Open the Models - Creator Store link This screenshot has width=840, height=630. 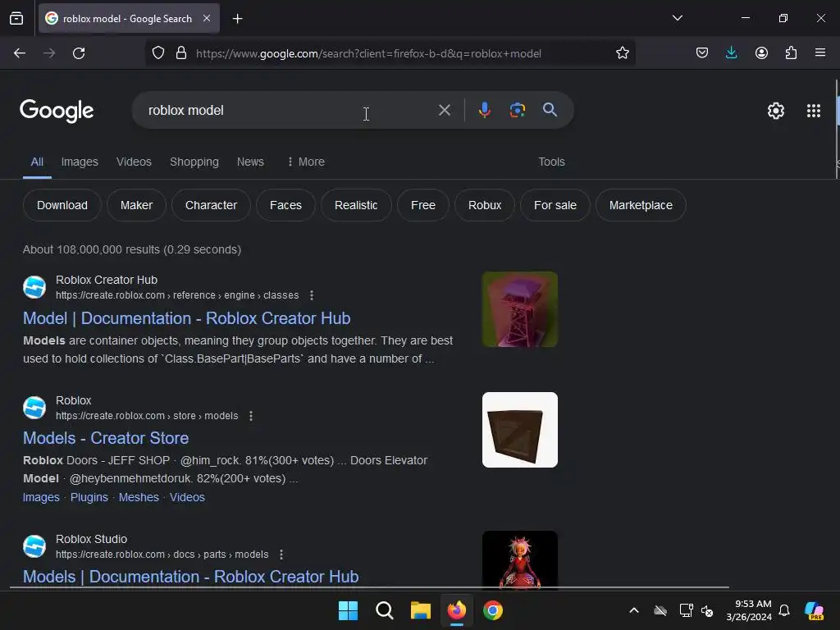(106, 438)
